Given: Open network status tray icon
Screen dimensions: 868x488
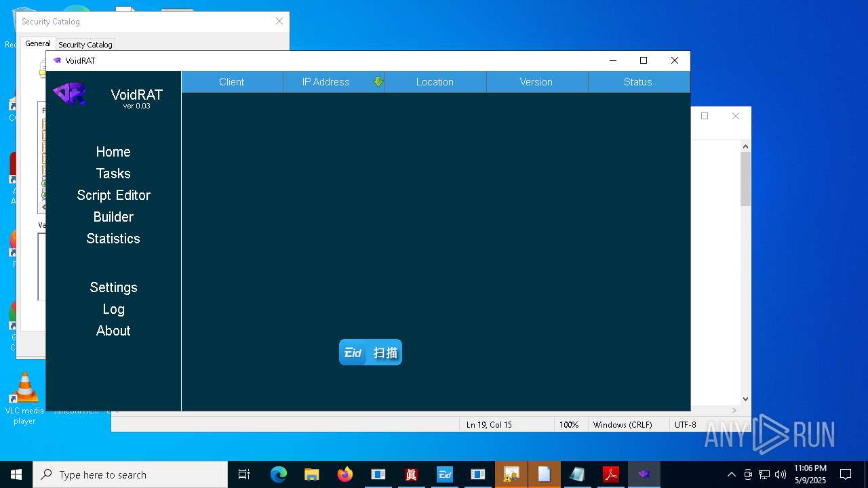Looking at the screenshot, I should point(764,474).
